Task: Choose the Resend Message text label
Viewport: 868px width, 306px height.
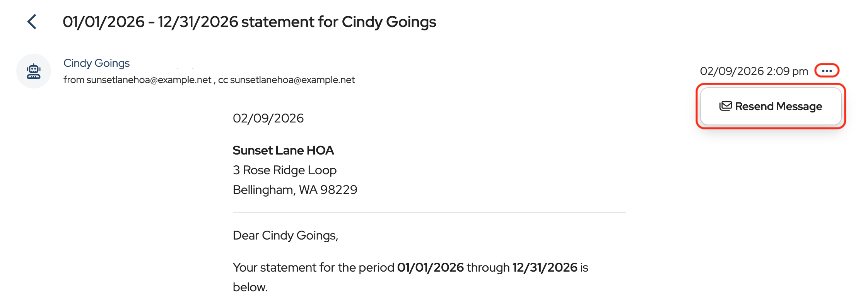Action: 778,106
